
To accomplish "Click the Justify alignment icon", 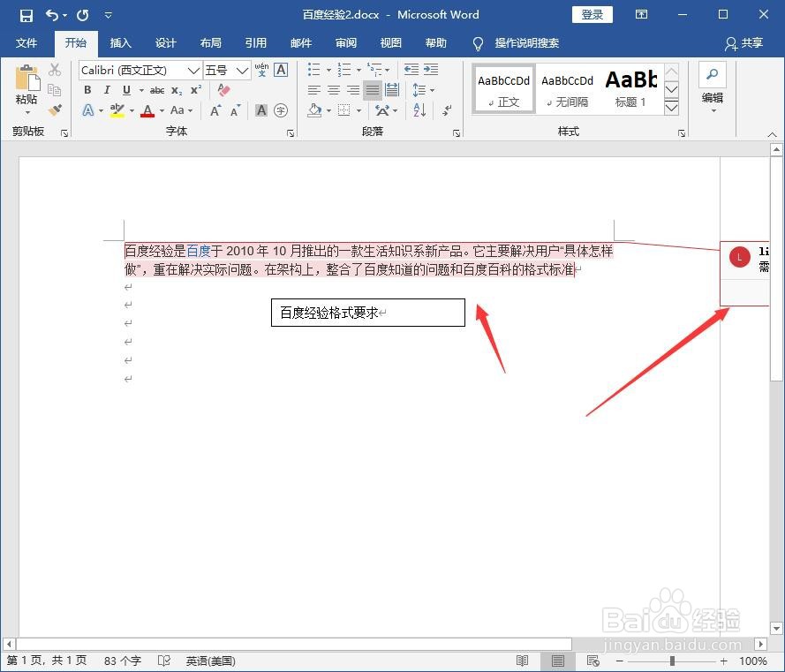I will 373,90.
